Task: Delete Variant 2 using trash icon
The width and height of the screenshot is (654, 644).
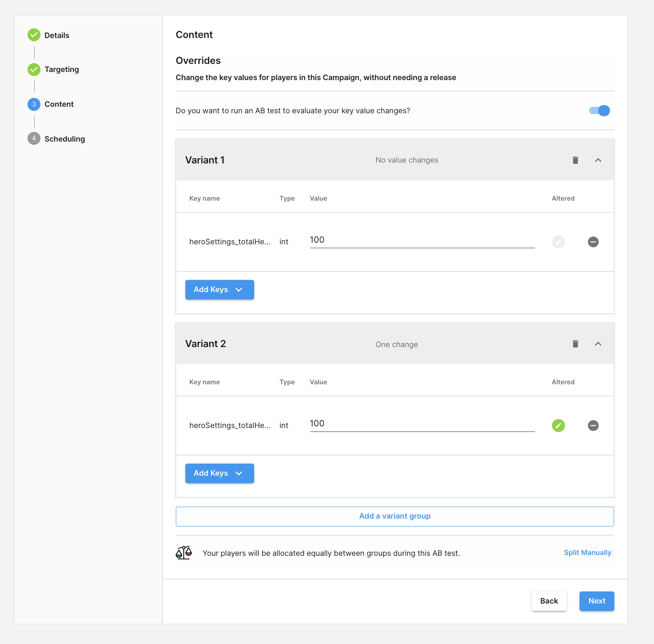Action: (x=575, y=344)
